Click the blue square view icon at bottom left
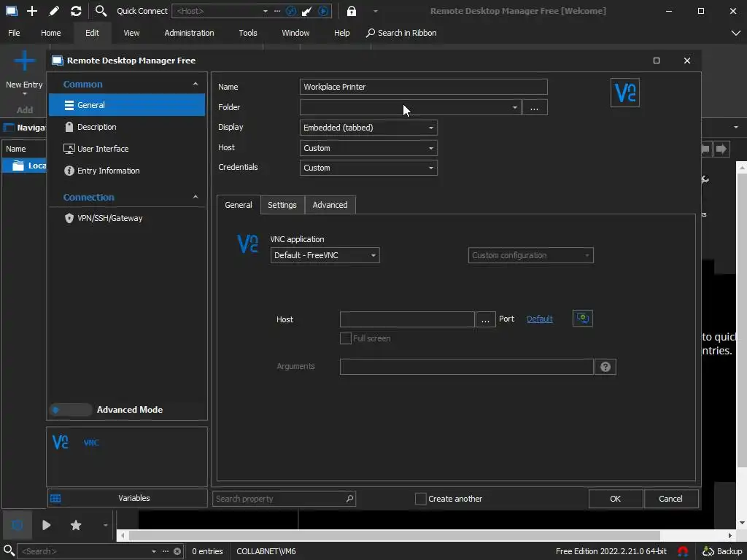The image size is (747, 560). pyautogui.click(x=18, y=525)
